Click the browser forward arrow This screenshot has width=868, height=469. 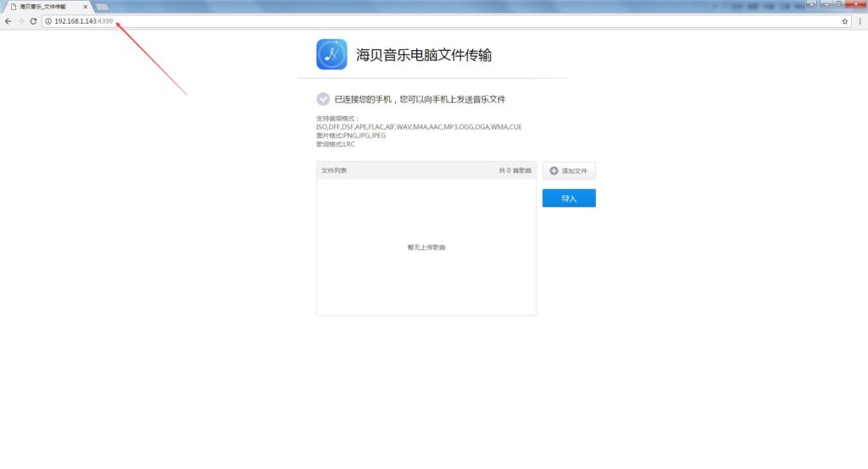[20, 21]
